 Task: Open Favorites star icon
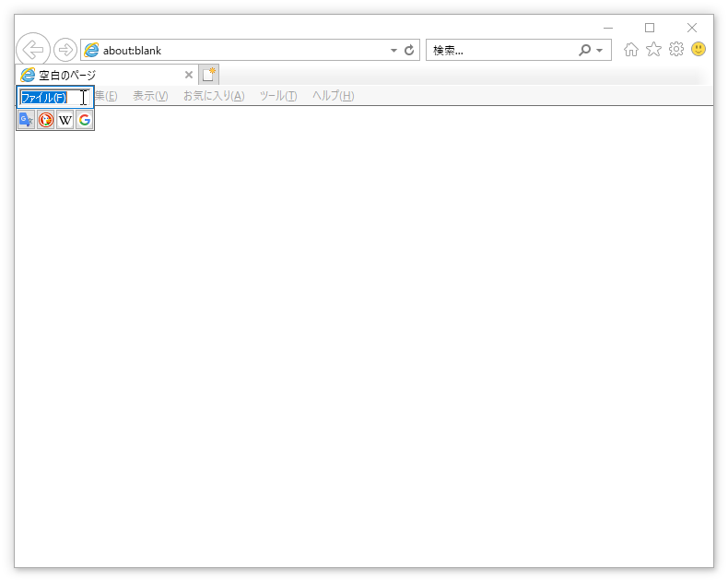(x=653, y=49)
